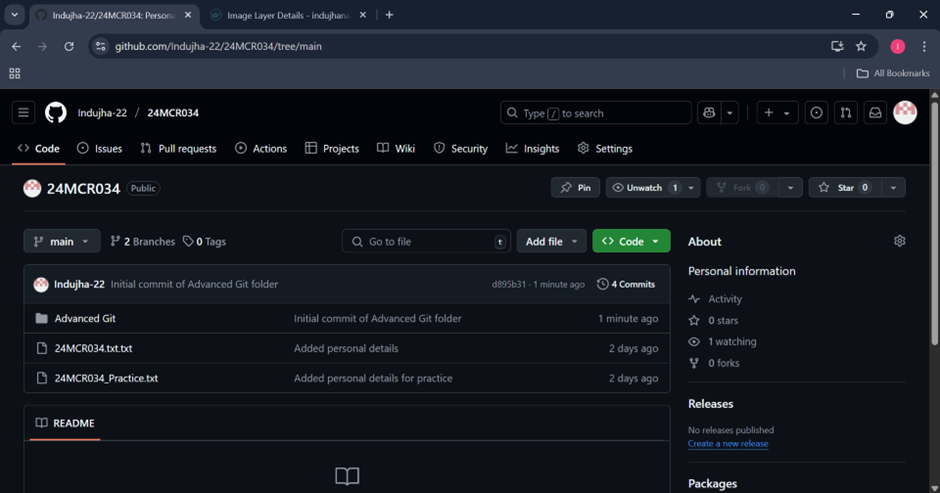Select the Code tab
940x493 pixels.
pyautogui.click(x=38, y=149)
